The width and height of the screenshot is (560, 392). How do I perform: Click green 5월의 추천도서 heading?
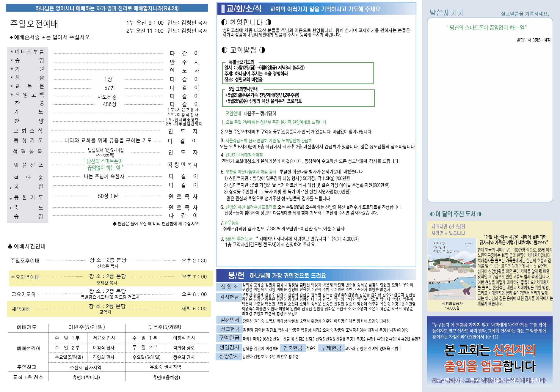(x=239, y=239)
